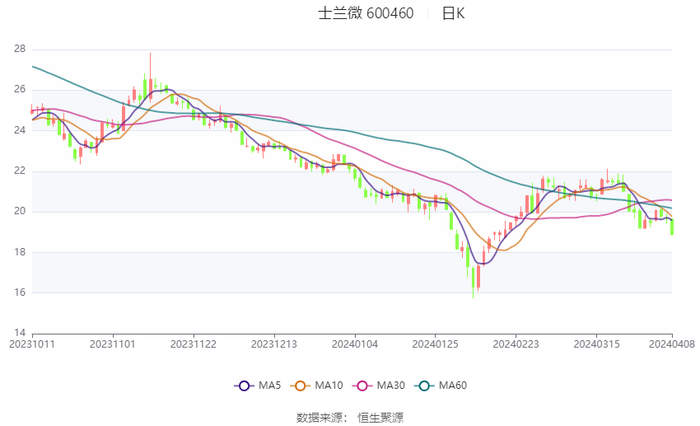Screen dimensions: 700x426
Task: Click the 28 price axis label
Action: (x=20, y=49)
